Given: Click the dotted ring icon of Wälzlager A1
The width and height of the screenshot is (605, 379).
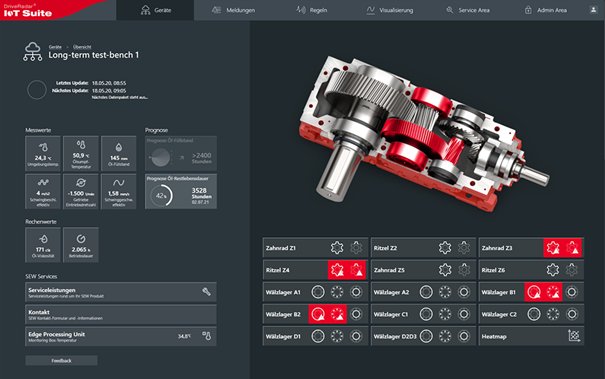Looking at the screenshot, I should (x=337, y=292).
